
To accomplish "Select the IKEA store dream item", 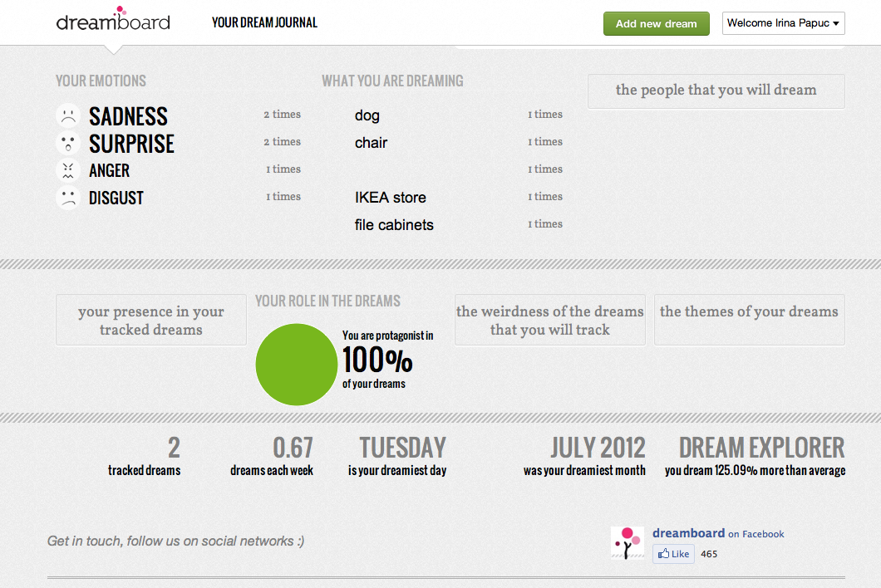I will pos(391,198).
